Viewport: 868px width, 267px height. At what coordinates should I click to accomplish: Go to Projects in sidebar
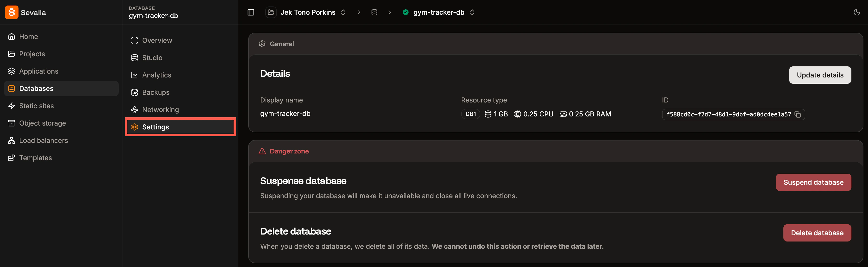click(x=61, y=54)
